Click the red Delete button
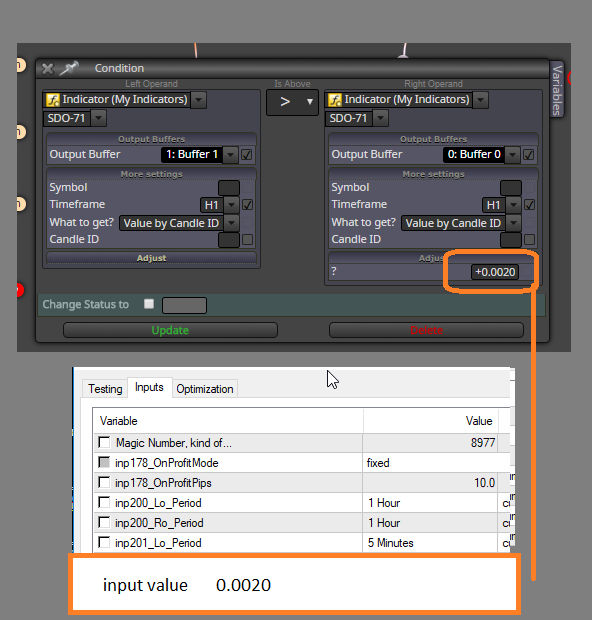592x620 pixels. (426, 330)
